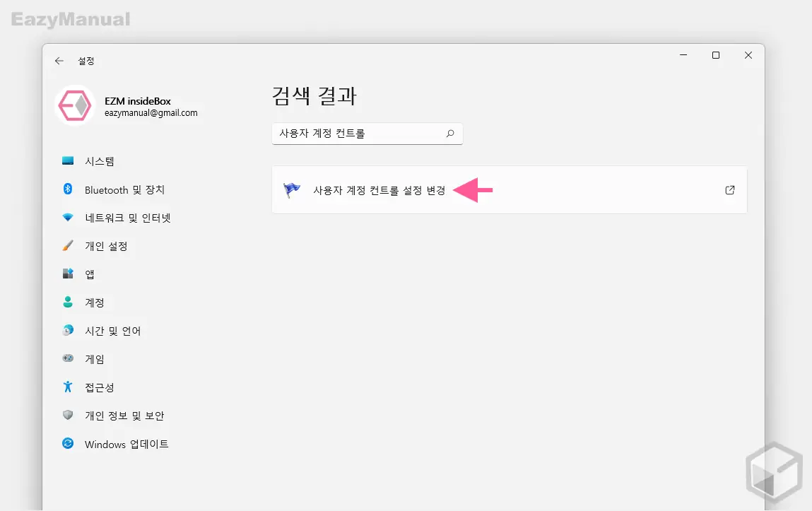Open the 앱 settings icon

pos(67,274)
